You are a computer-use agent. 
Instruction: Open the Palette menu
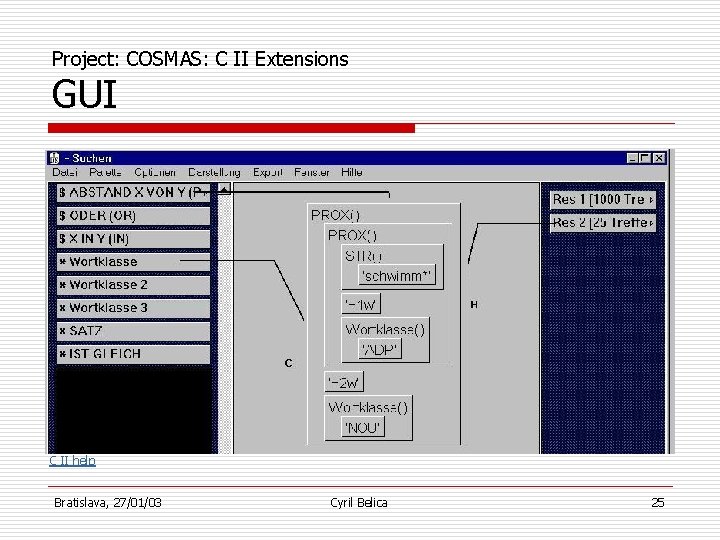(x=106, y=172)
